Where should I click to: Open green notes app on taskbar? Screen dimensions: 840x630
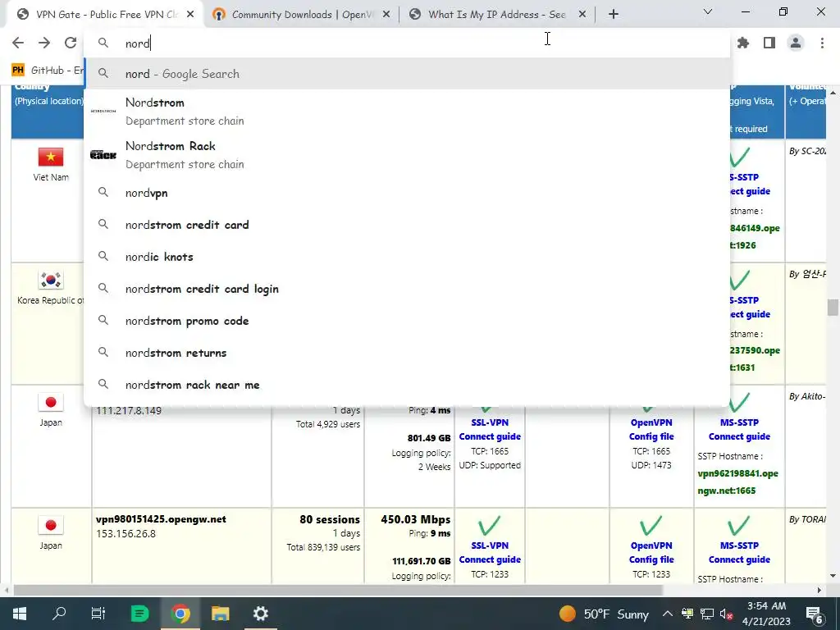(139, 614)
